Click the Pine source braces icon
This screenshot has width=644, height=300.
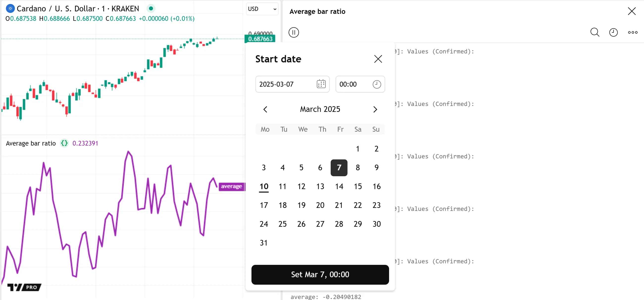pos(64,143)
